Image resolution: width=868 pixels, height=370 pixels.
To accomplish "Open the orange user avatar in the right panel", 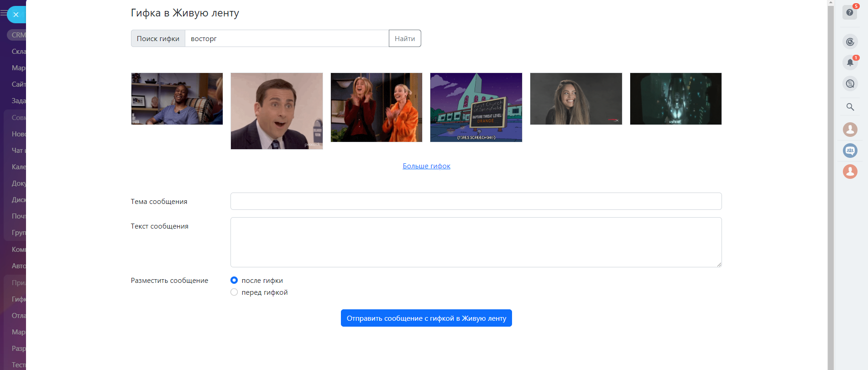I will [850, 172].
